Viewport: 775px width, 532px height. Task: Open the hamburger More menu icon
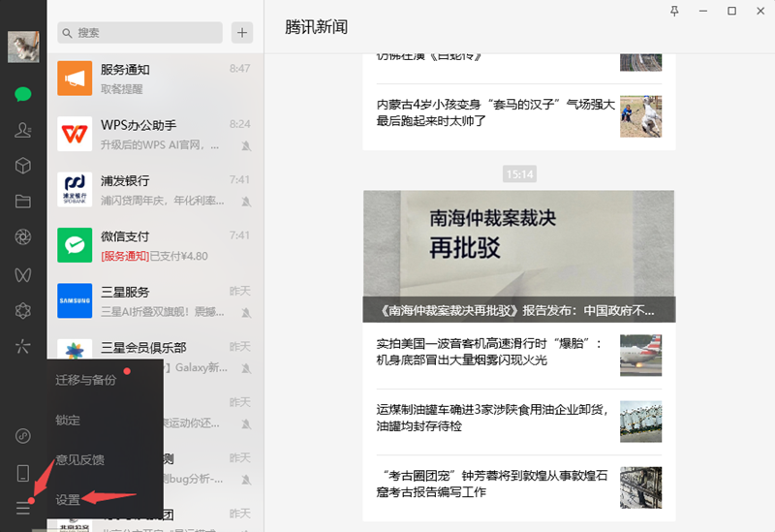pos(23,508)
